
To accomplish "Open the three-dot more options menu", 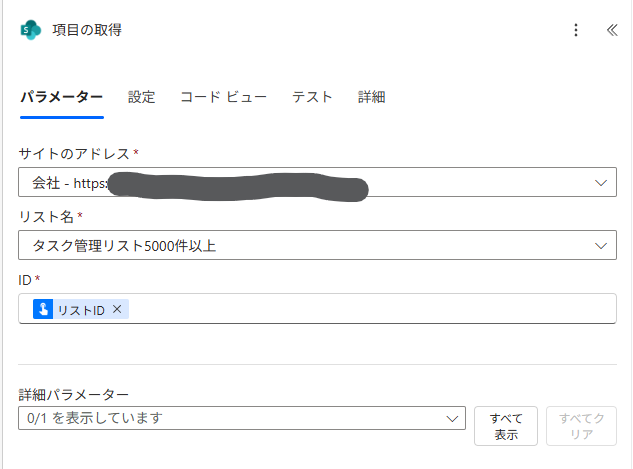I will pos(576,30).
